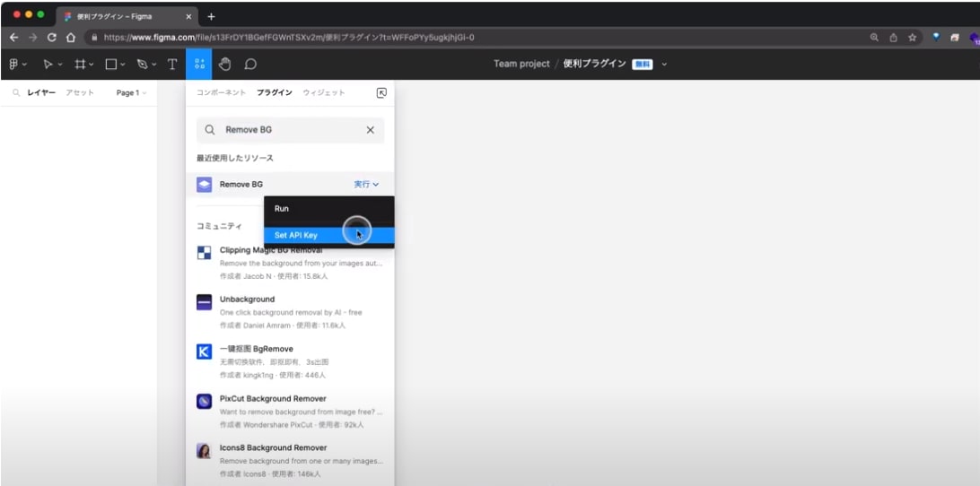The height and width of the screenshot is (486, 980).
Task: Click the browser address bar URL
Action: coord(289,38)
